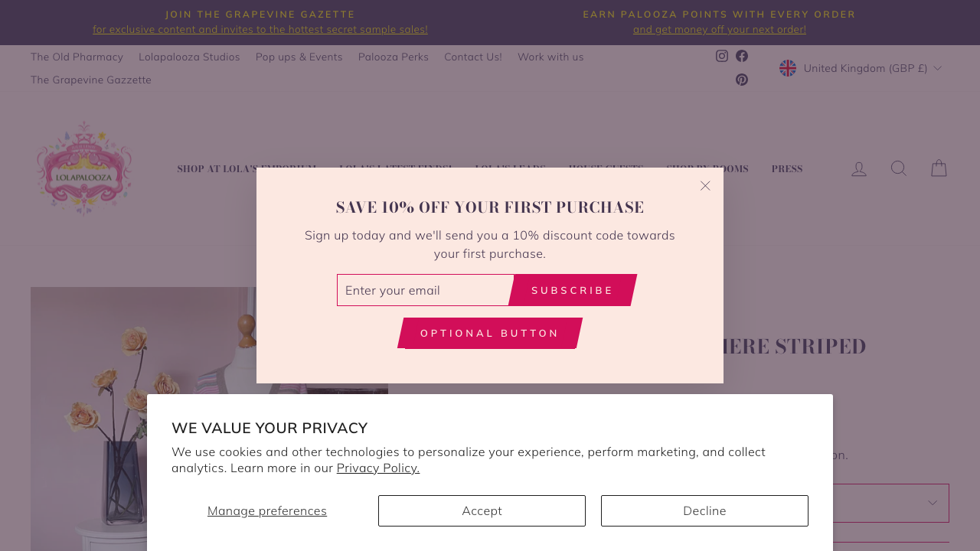980x551 pixels.
Task: Open The Old Pharmacy menu item
Action: pos(77,56)
